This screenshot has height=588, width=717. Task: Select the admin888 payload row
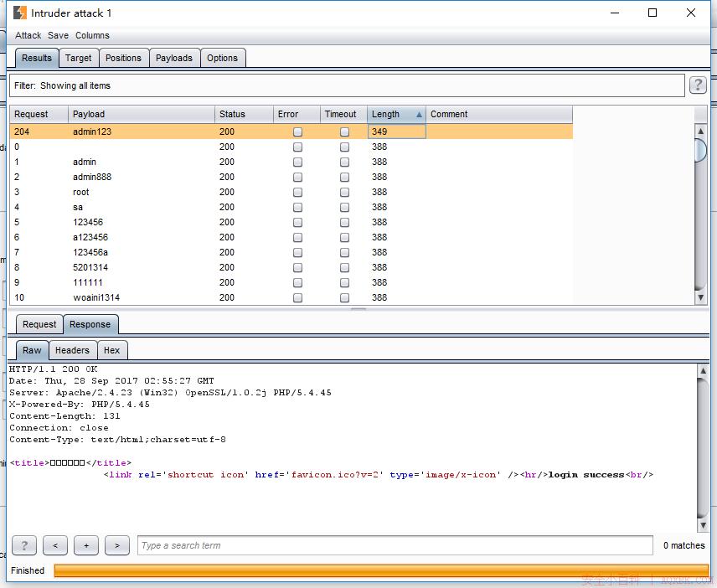point(291,177)
